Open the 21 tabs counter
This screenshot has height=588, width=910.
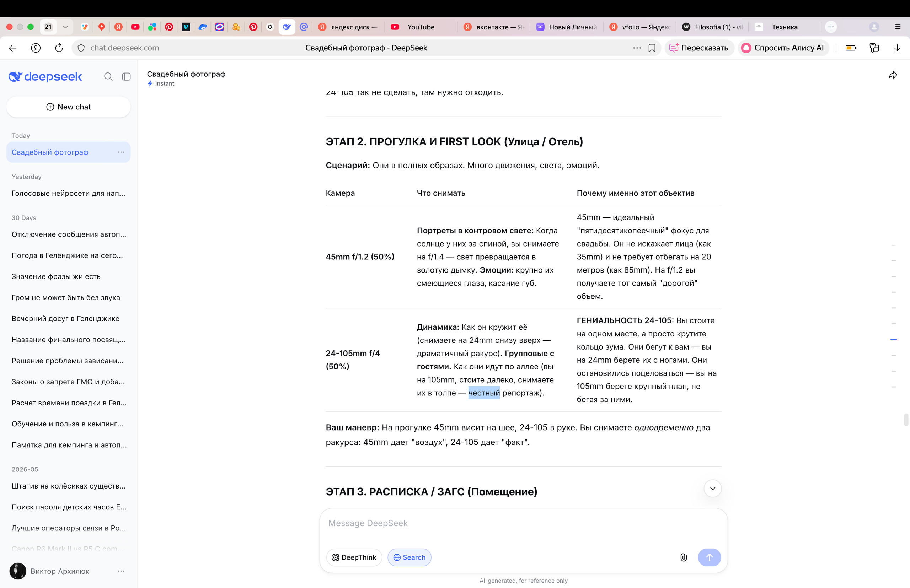pyautogui.click(x=48, y=27)
